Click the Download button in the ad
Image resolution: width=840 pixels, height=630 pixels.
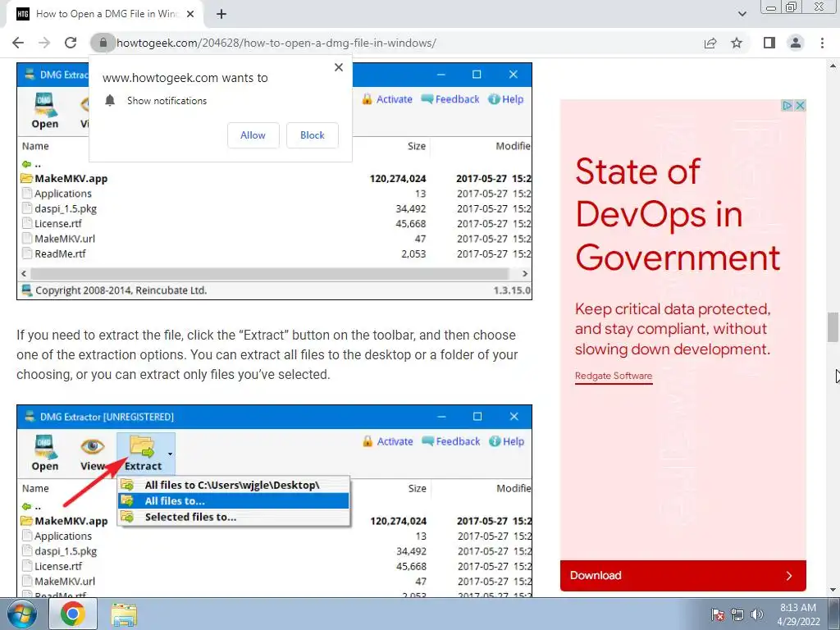point(683,575)
